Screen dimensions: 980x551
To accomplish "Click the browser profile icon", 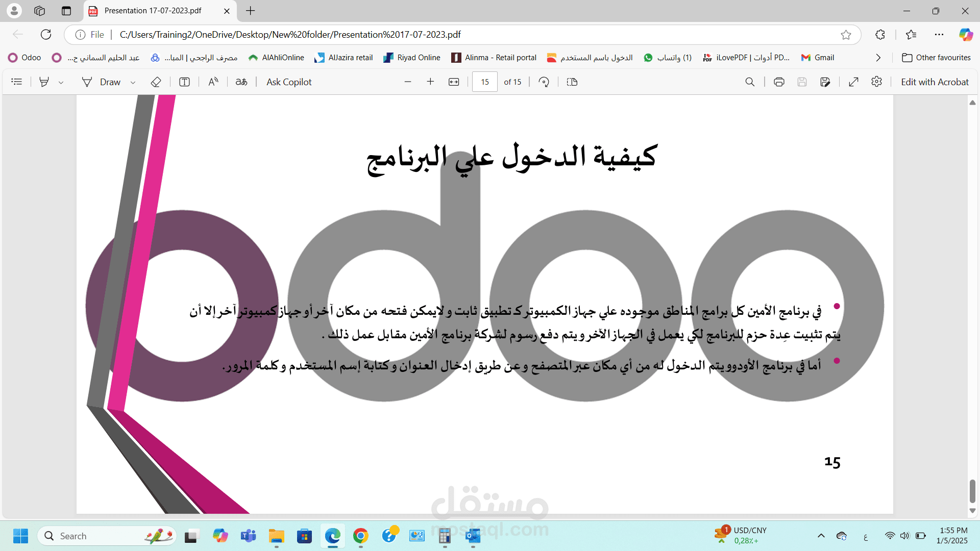I will tap(14, 10).
